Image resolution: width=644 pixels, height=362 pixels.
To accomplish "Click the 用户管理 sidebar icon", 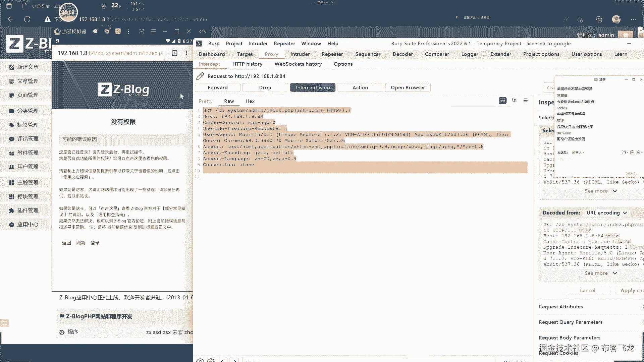I will pyautogui.click(x=12, y=167).
